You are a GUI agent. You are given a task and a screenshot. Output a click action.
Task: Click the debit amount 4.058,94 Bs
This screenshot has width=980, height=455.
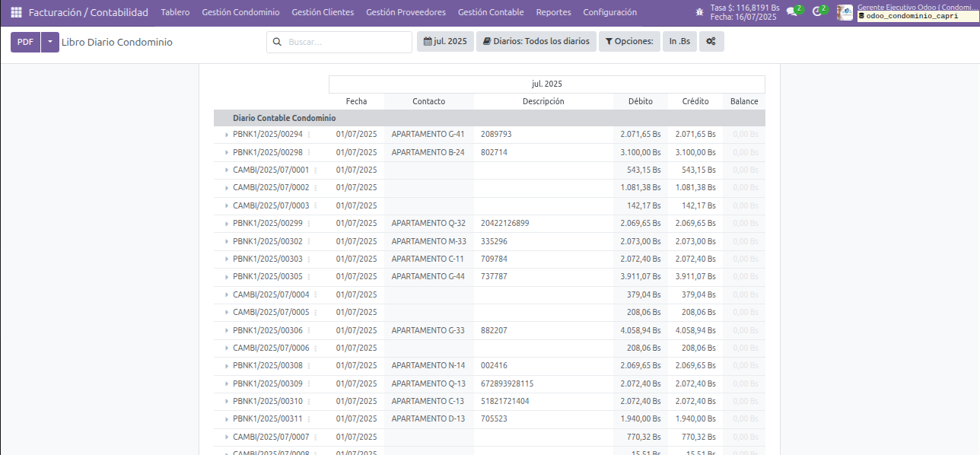[640, 330]
